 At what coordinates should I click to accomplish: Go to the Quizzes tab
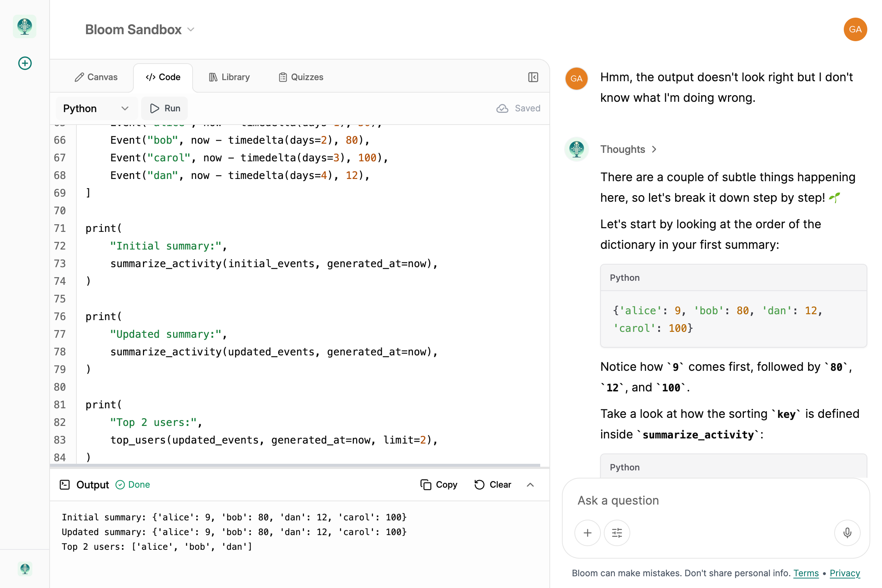[301, 77]
